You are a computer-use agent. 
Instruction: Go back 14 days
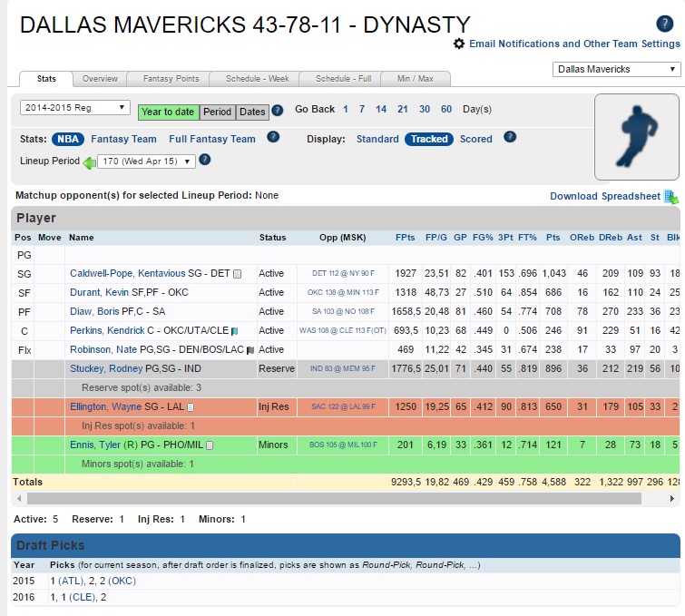(381, 109)
